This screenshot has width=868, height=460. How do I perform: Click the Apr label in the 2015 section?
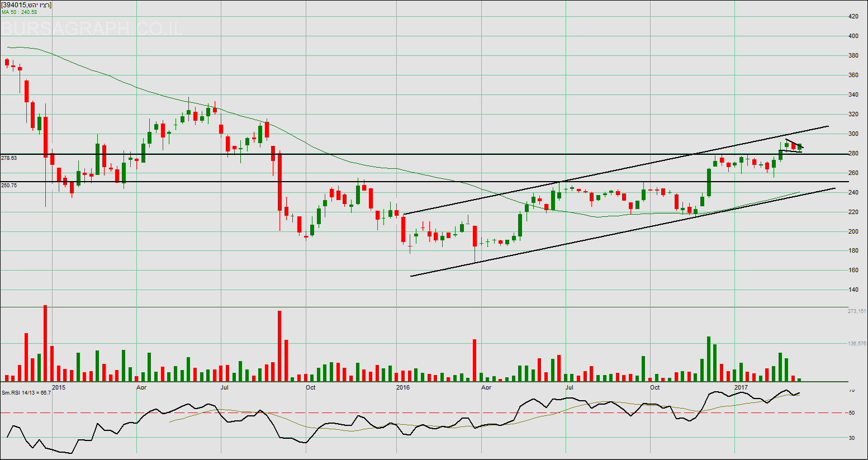pos(142,387)
